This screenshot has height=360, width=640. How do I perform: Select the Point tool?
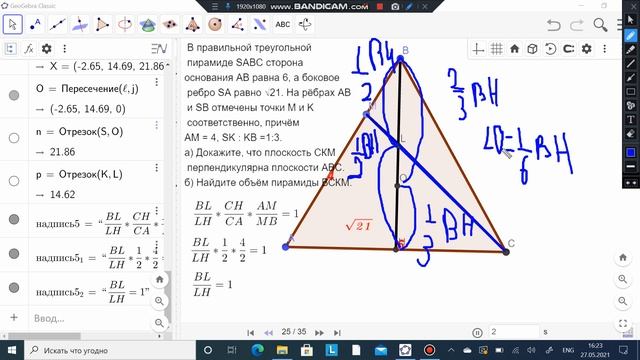click(x=35, y=25)
